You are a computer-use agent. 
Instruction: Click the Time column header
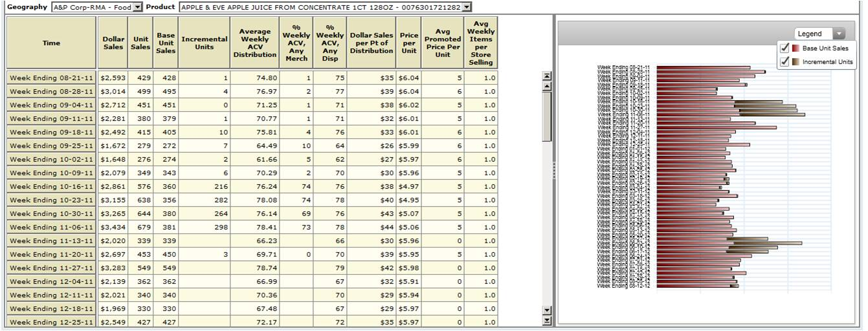click(51, 43)
